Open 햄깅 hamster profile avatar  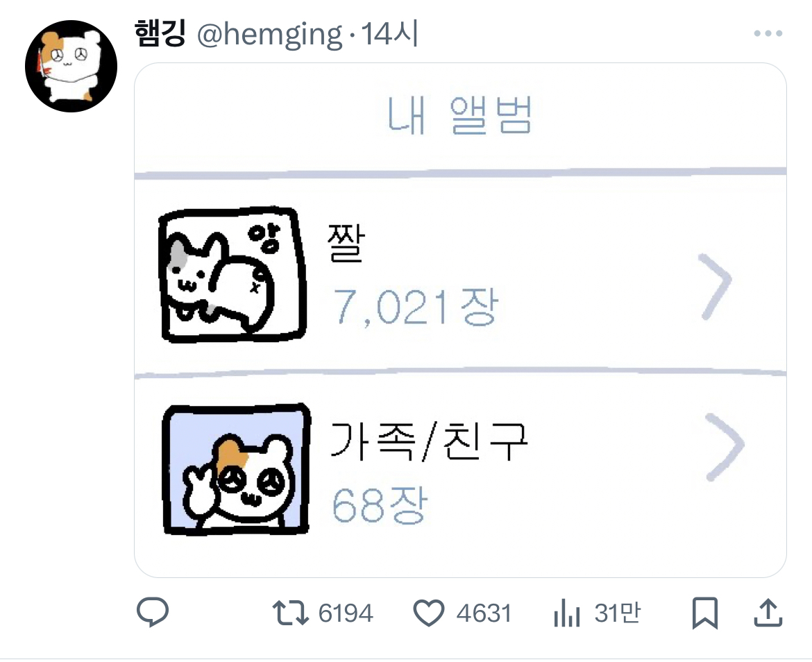click(71, 66)
